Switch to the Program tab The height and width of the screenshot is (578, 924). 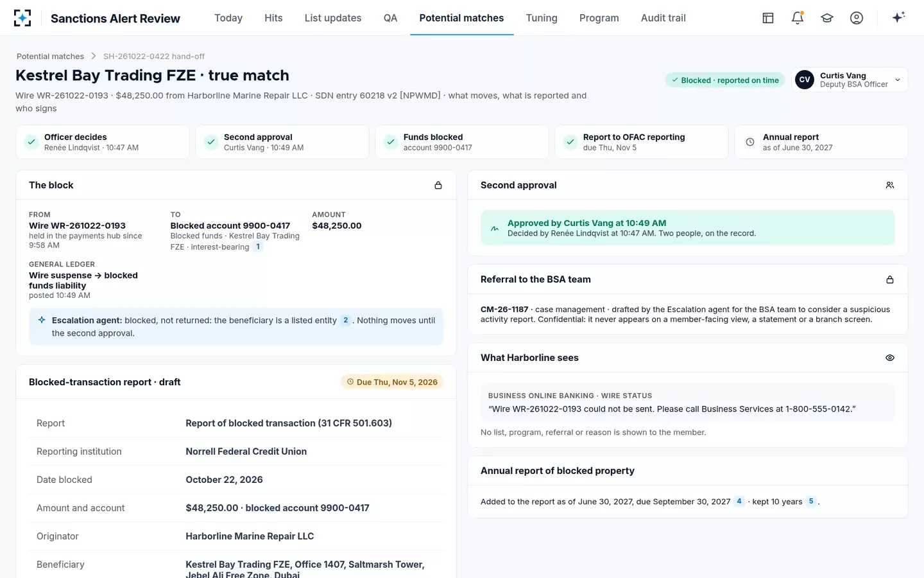[599, 18]
